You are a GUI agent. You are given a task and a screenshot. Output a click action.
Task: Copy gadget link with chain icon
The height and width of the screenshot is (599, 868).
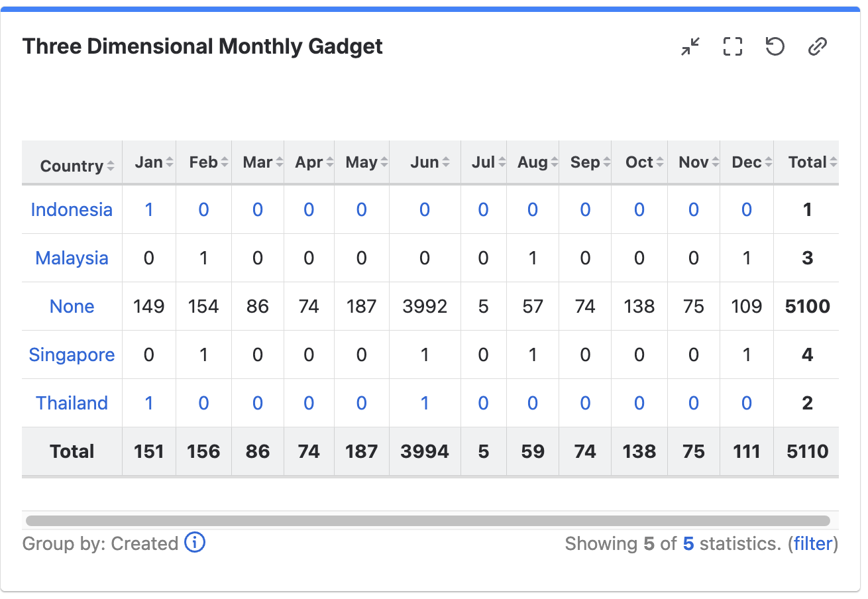818,46
